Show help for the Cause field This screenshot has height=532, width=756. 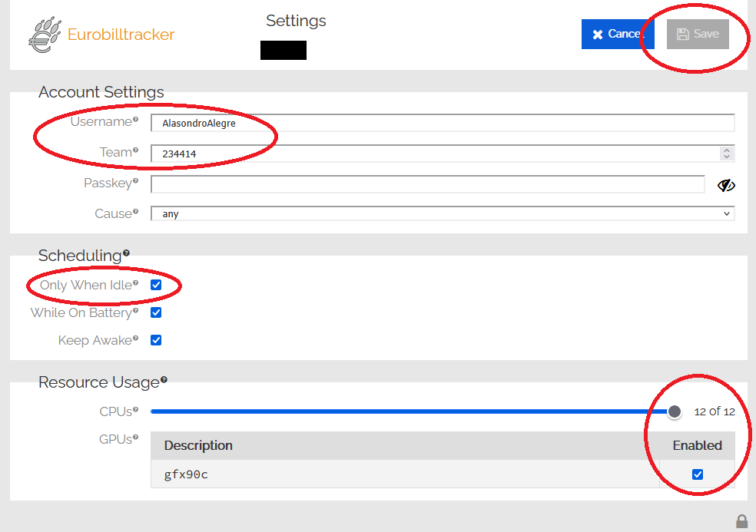pyautogui.click(x=135, y=212)
